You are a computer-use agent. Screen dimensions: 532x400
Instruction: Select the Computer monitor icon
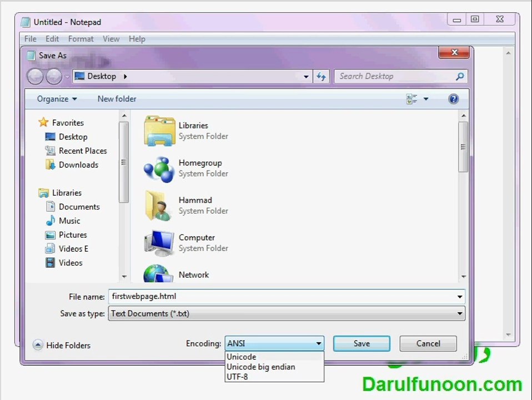tap(159, 243)
